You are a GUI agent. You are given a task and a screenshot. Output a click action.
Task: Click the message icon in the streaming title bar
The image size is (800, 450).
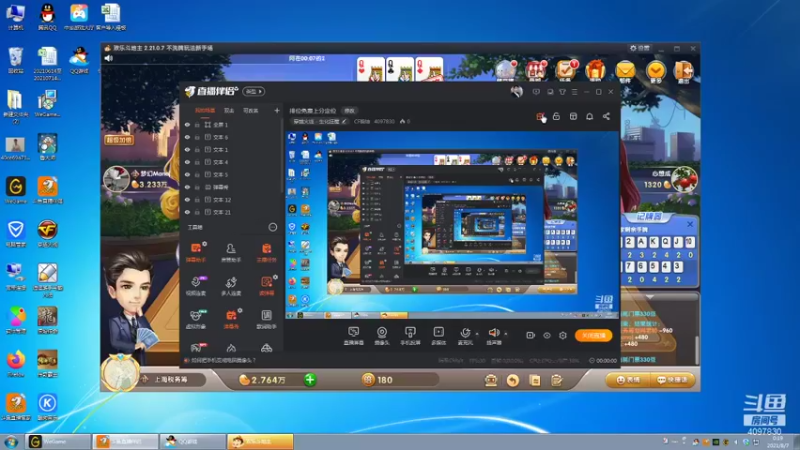click(x=536, y=92)
